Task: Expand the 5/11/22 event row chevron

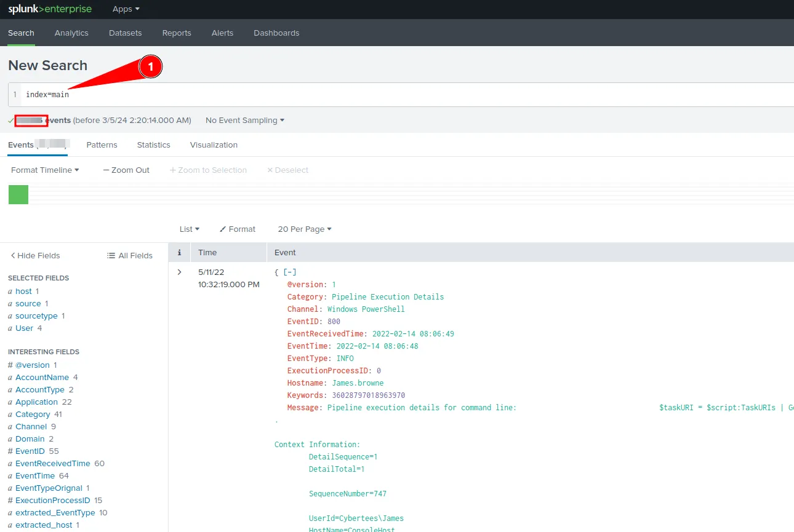Action: point(179,272)
